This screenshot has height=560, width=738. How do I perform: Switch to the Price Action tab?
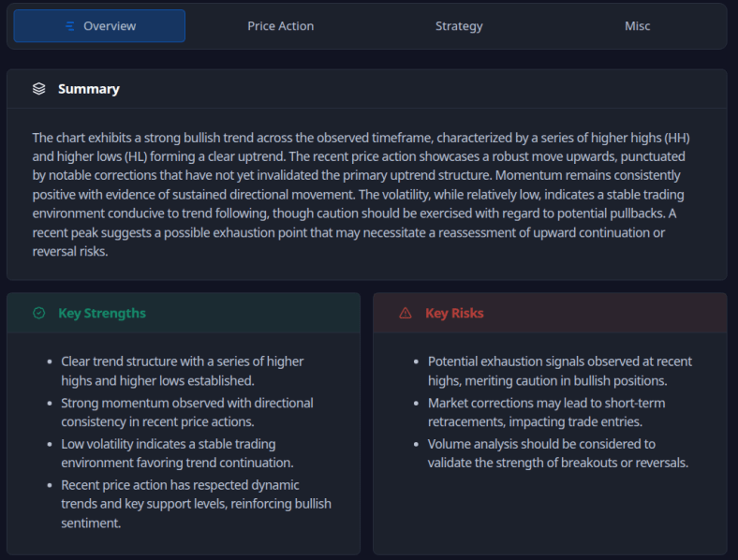point(280,26)
